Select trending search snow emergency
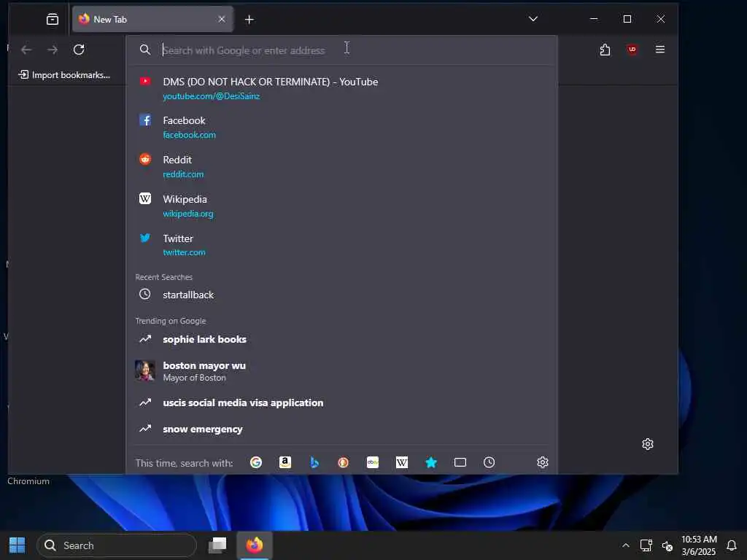The image size is (747, 560). 341,429
